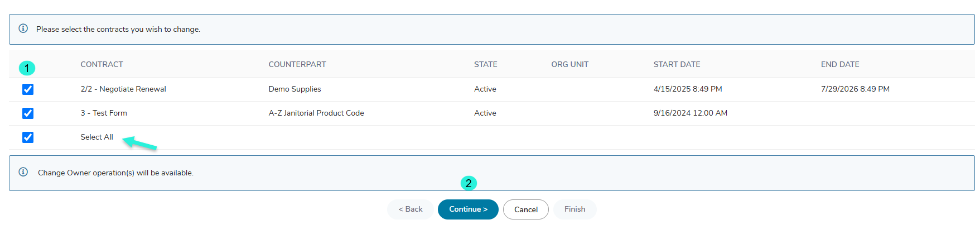Click the info icon beside Change Owner message

(x=23, y=172)
